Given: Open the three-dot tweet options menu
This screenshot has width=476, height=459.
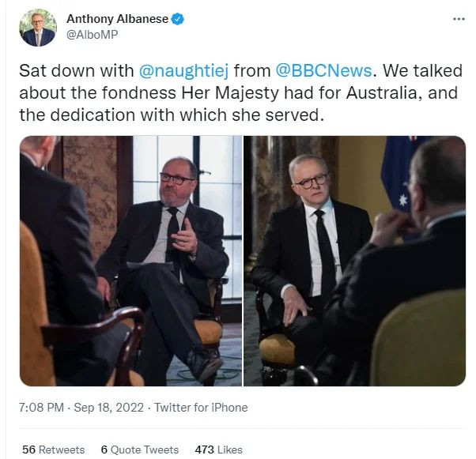Looking at the screenshot, I should tap(459, 19).
